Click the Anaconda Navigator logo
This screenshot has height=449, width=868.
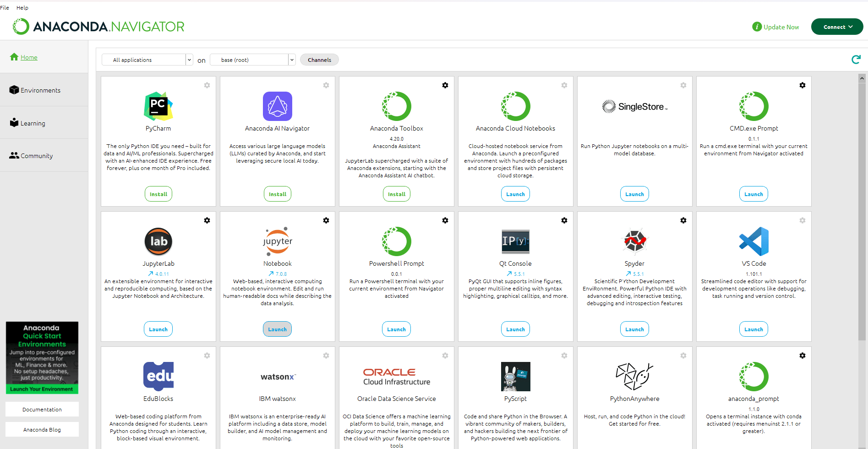98,27
